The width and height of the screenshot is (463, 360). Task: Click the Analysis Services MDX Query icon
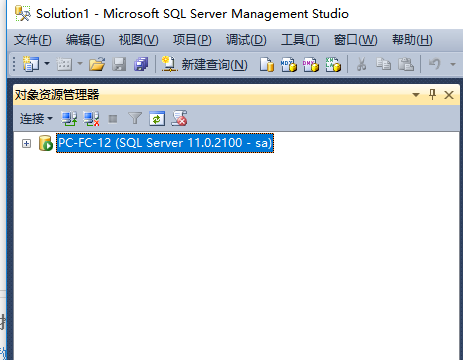click(x=289, y=64)
